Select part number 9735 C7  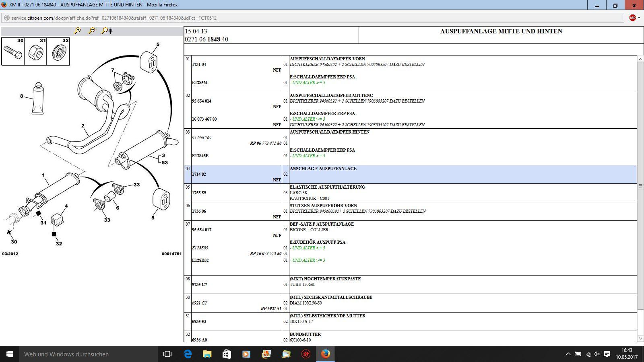coord(200,284)
